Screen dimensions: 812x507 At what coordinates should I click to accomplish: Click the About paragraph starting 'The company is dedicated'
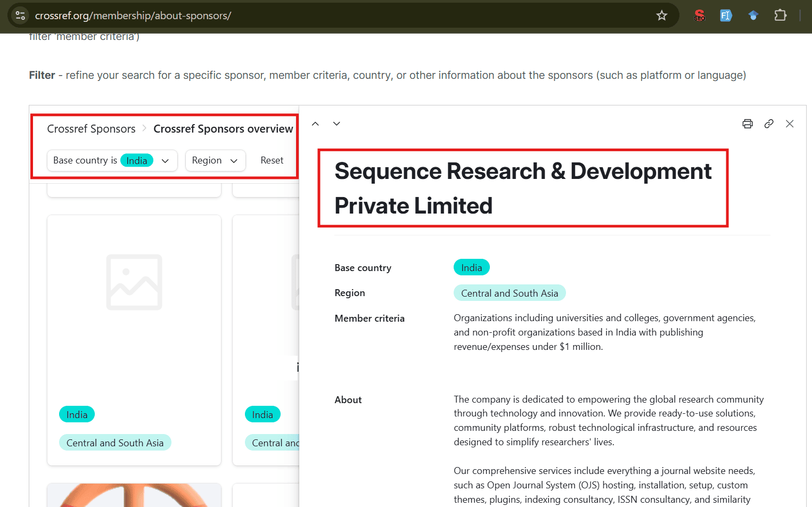(609, 421)
